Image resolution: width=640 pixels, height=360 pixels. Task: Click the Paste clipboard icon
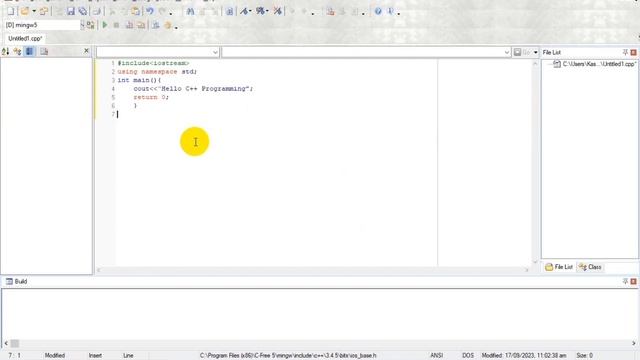[x=136, y=11]
